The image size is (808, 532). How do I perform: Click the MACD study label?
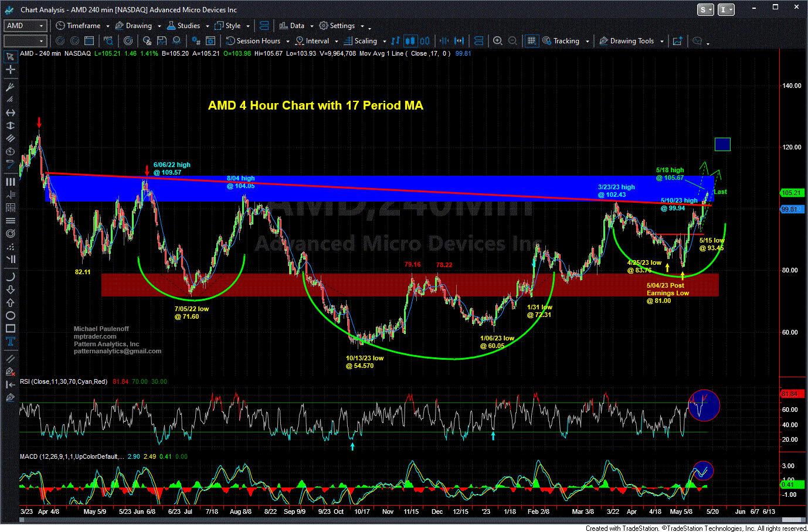tap(72, 456)
